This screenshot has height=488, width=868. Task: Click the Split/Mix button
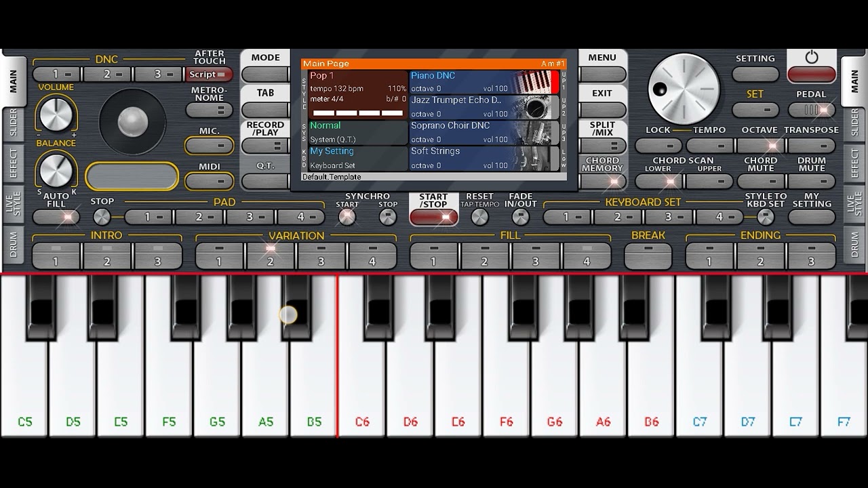(x=603, y=145)
